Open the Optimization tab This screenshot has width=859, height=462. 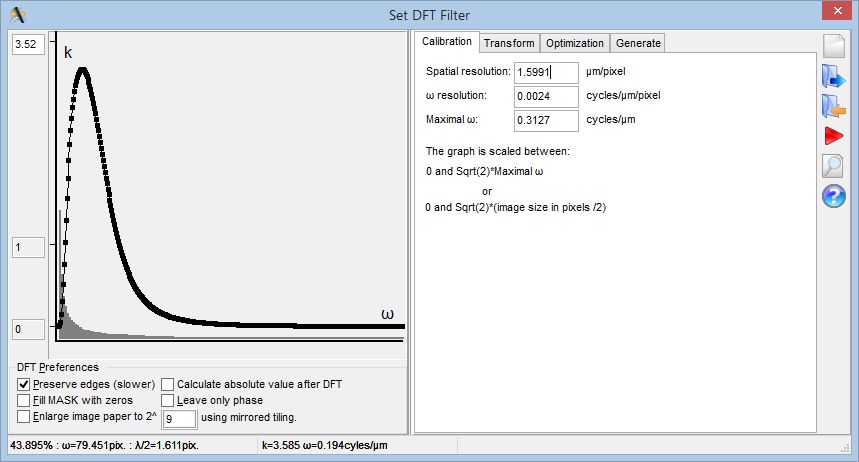click(575, 43)
